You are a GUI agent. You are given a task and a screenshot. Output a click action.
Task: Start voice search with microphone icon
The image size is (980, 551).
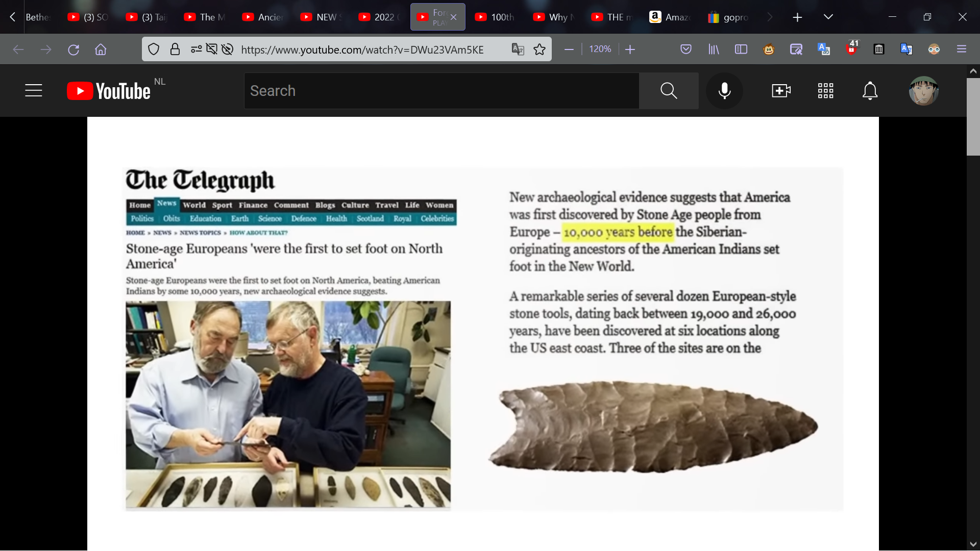[724, 91]
